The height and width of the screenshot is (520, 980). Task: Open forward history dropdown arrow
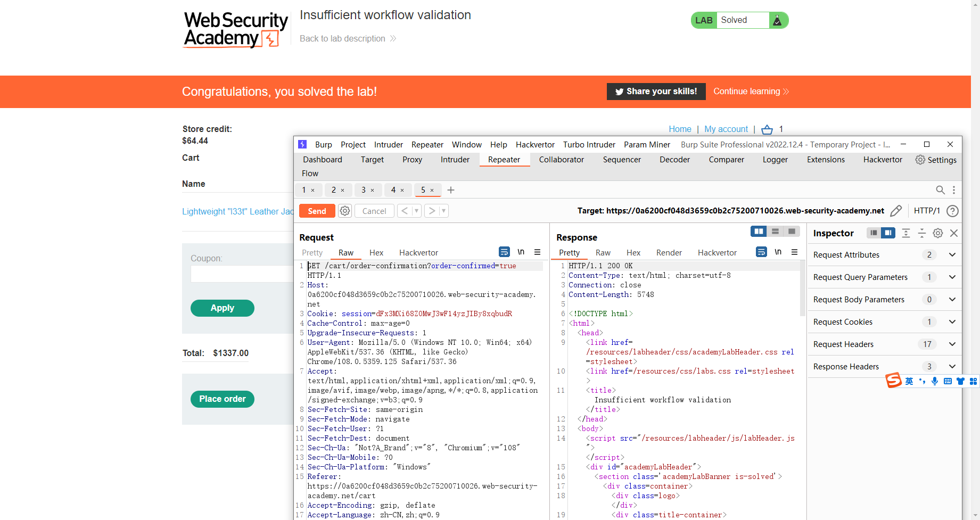[443, 211]
